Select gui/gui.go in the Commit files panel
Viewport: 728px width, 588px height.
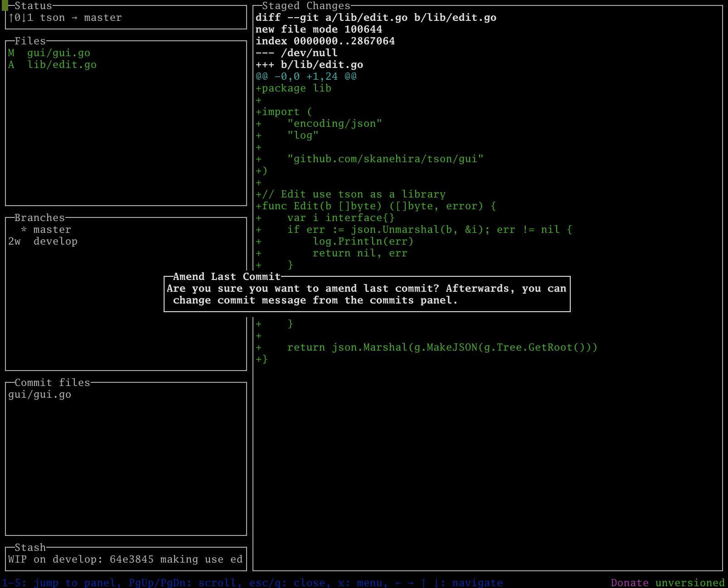point(40,395)
